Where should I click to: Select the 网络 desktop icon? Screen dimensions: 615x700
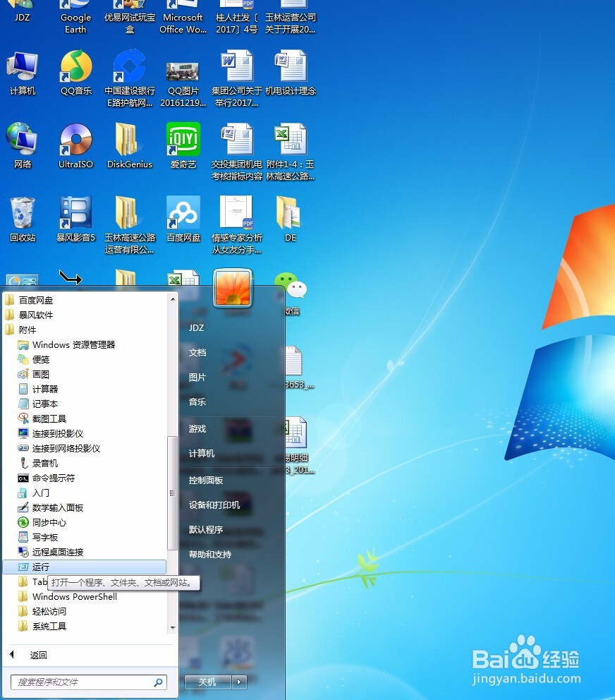point(23,147)
